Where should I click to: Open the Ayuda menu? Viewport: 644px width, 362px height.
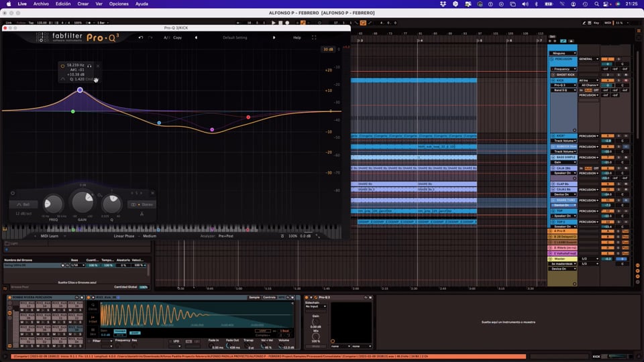(142, 4)
